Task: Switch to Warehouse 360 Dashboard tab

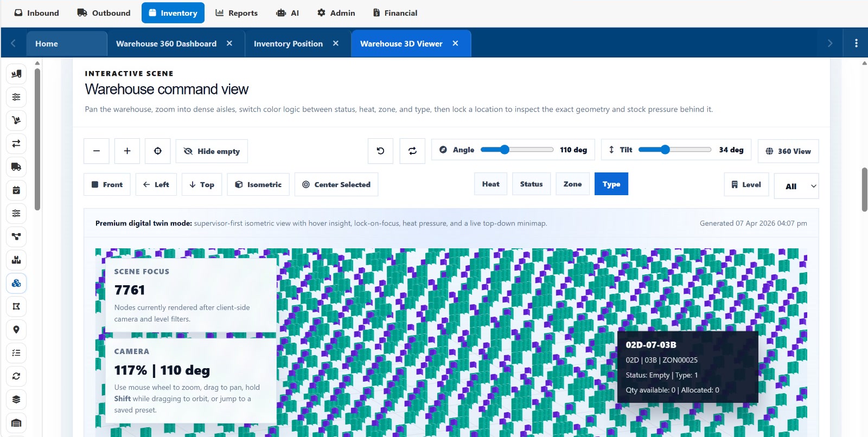Action: tap(166, 43)
